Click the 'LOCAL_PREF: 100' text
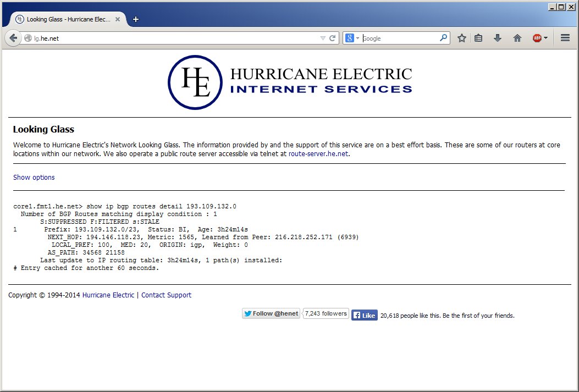The height and width of the screenshot is (392, 579). [80, 245]
